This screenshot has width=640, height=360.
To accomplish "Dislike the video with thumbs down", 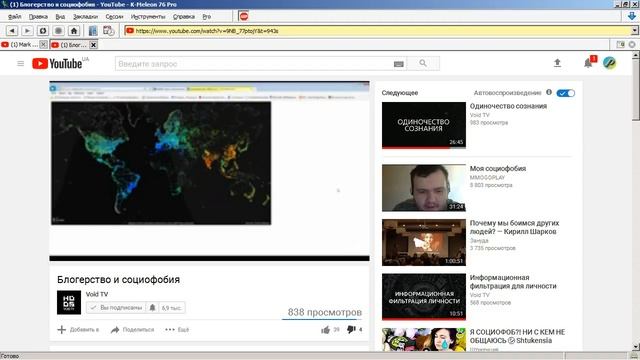I will click(351, 329).
